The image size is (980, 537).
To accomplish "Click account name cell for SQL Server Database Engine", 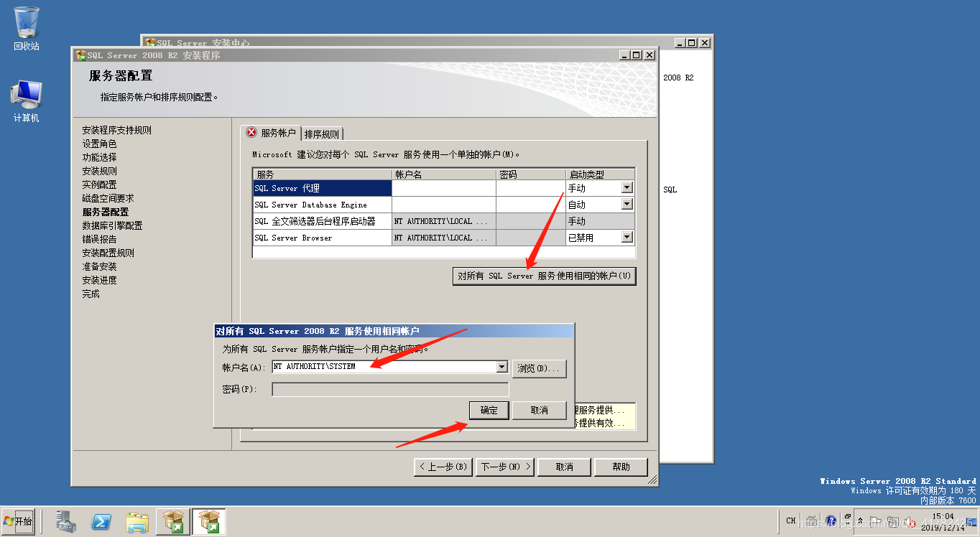I will tap(444, 205).
